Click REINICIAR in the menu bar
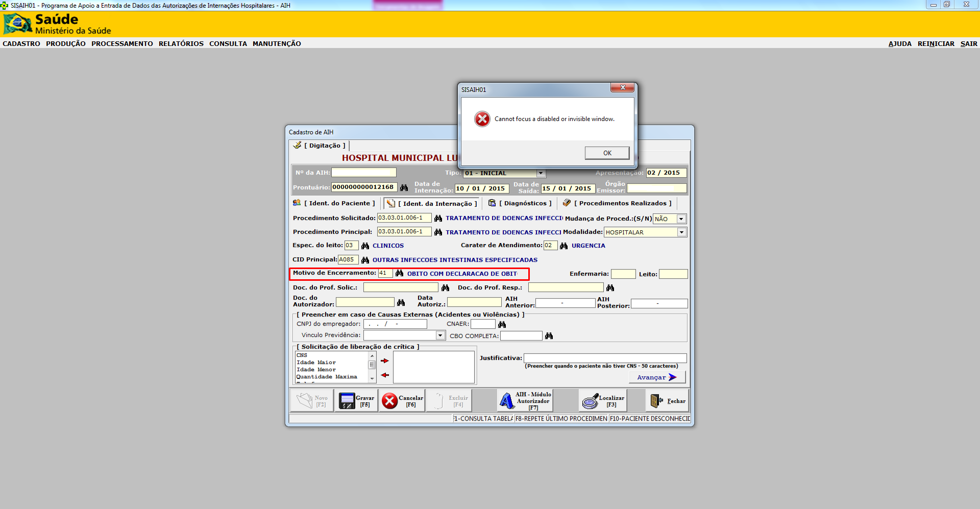Image resolution: width=980 pixels, height=509 pixels. pyautogui.click(x=936, y=44)
